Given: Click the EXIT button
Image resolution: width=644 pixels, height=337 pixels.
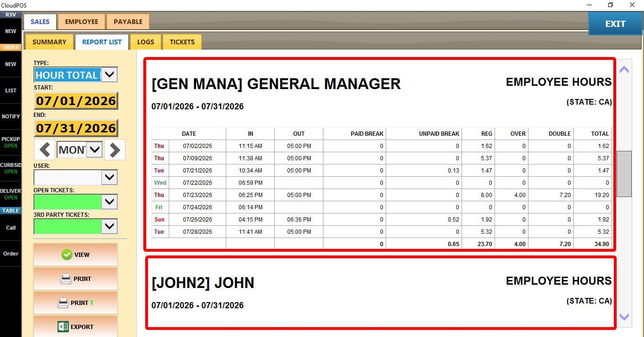Looking at the screenshot, I should pyautogui.click(x=615, y=24).
